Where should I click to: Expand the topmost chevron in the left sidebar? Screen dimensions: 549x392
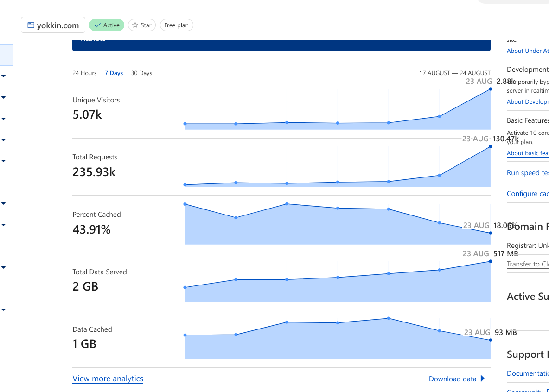[x=4, y=76]
